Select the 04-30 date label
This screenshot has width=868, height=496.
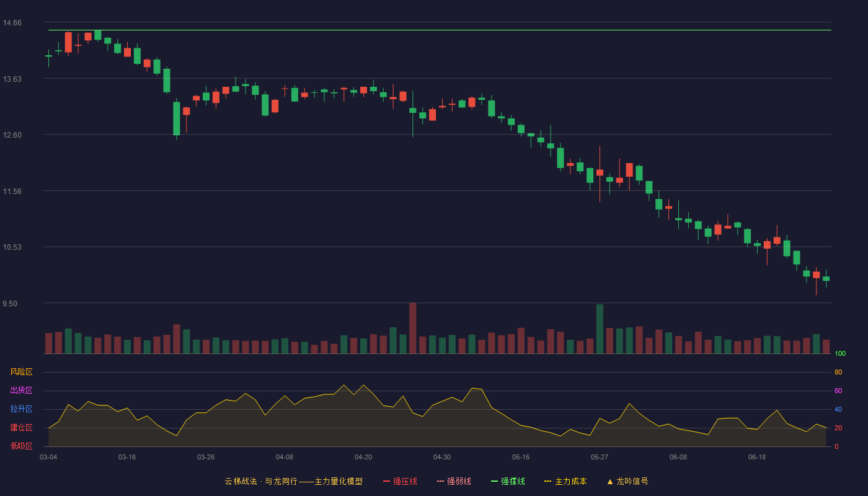click(x=442, y=457)
